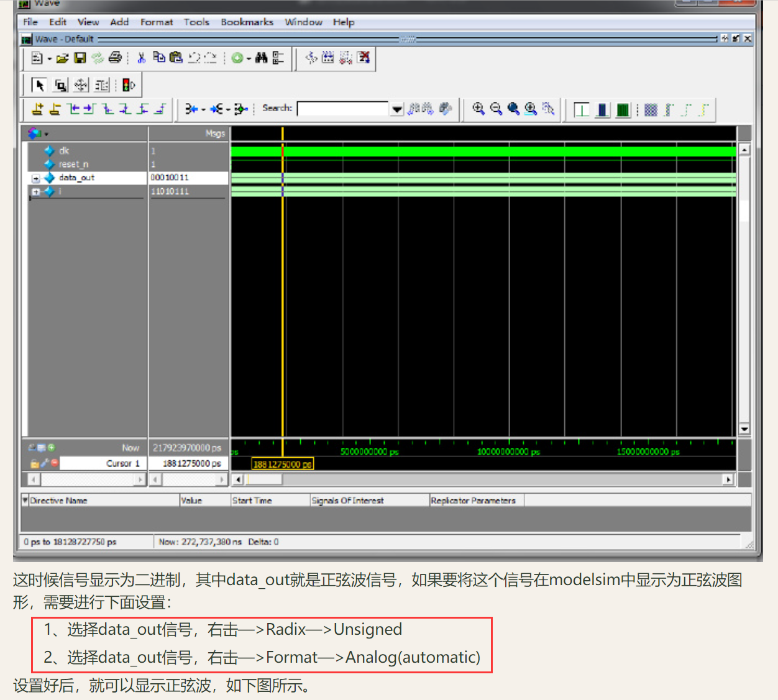Open the Search field history dropdown
Screen dimensions: 778x700
397,109
